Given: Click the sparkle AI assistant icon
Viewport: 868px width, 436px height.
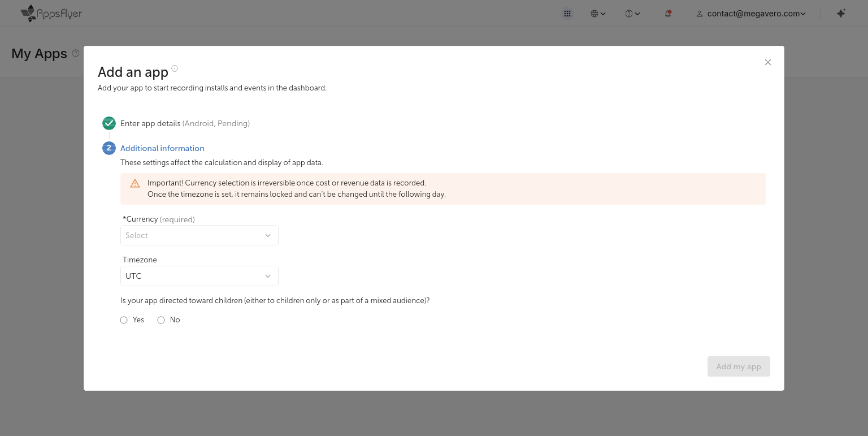Looking at the screenshot, I should click(841, 14).
